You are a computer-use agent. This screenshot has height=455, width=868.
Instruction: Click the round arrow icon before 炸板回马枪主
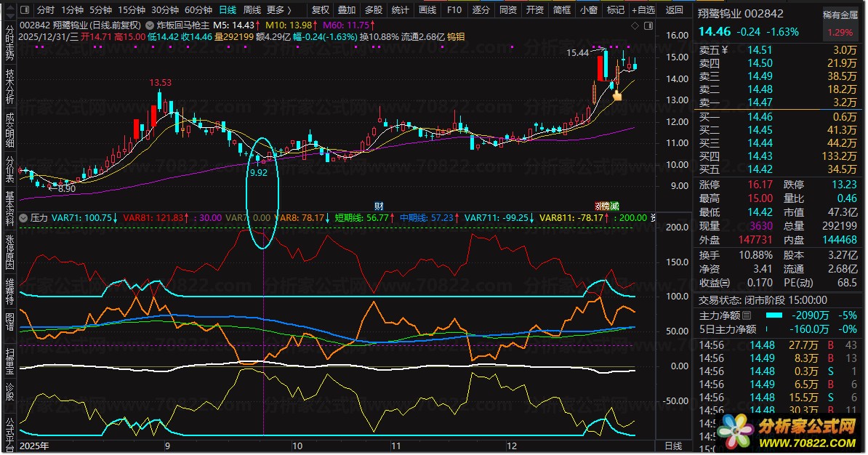click(x=150, y=24)
